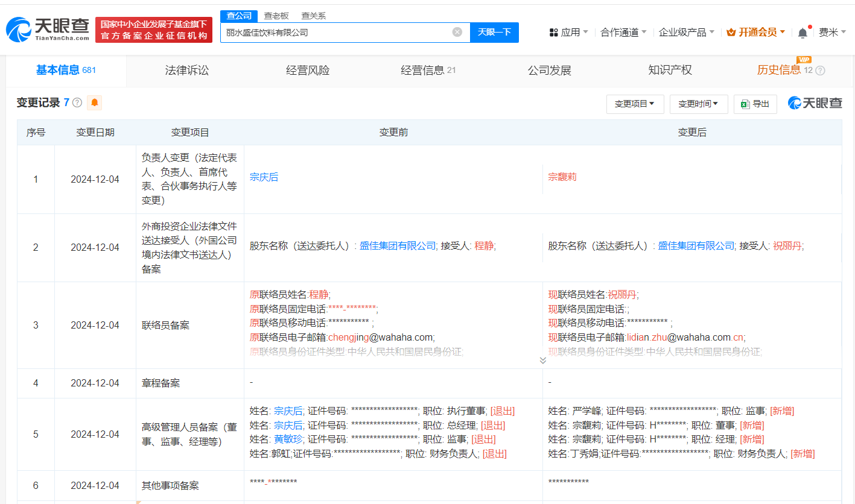
Task: Open the 开通会员 membership dropdown
Action: pos(756,33)
